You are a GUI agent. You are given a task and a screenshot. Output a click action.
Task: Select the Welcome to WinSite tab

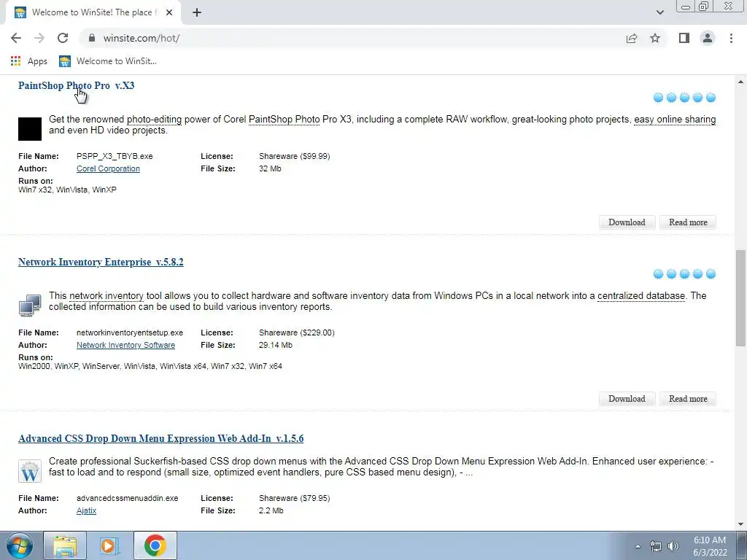point(93,12)
